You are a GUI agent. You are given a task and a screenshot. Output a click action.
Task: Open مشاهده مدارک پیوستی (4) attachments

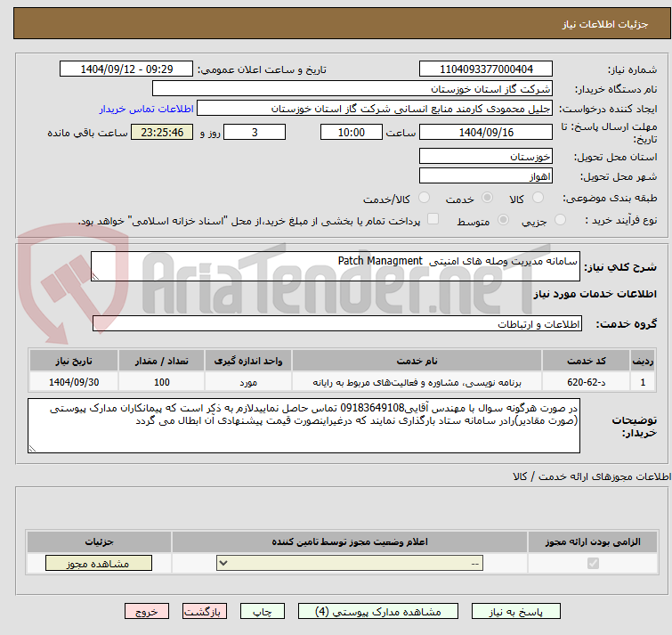[378, 612]
